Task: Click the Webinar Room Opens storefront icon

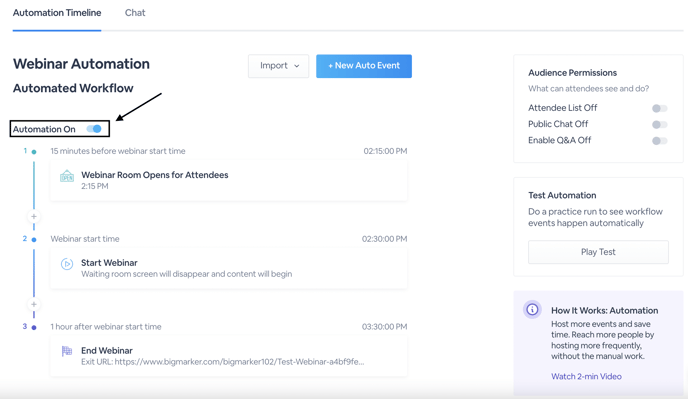Action: (x=67, y=176)
